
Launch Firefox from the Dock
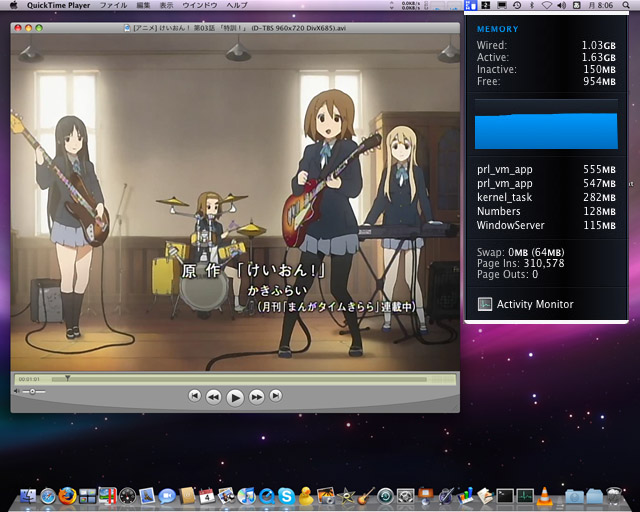pyautogui.click(x=67, y=495)
